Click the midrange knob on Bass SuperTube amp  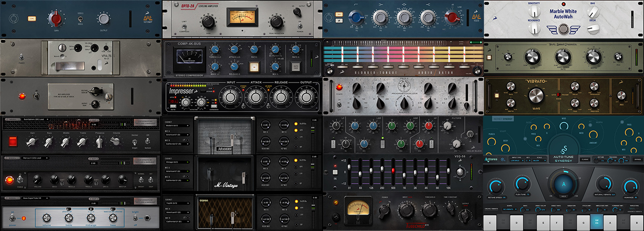click(x=91, y=218)
